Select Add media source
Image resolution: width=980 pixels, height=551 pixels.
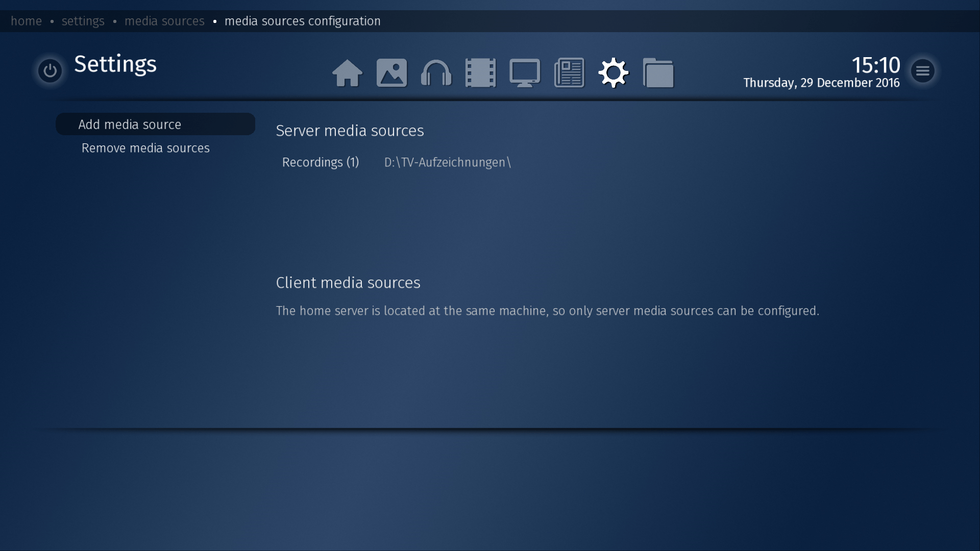click(130, 124)
